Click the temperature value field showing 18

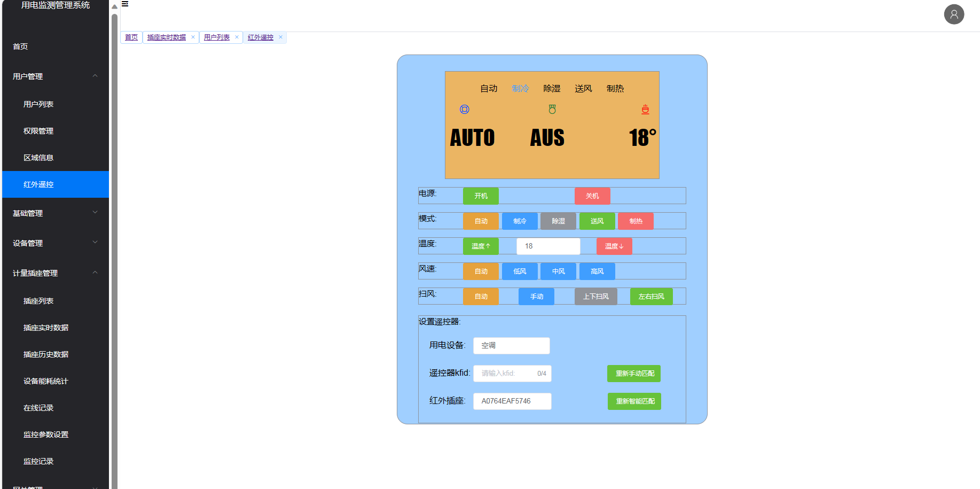(x=548, y=246)
